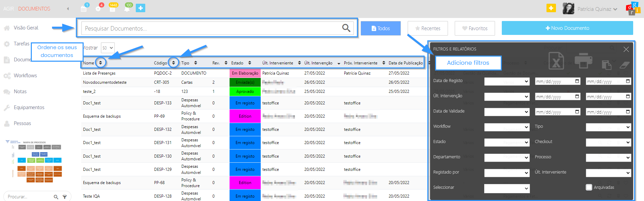Open the Seleccionar dropdown
The image size is (644, 201).
pyautogui.click(x=507, y=188)
